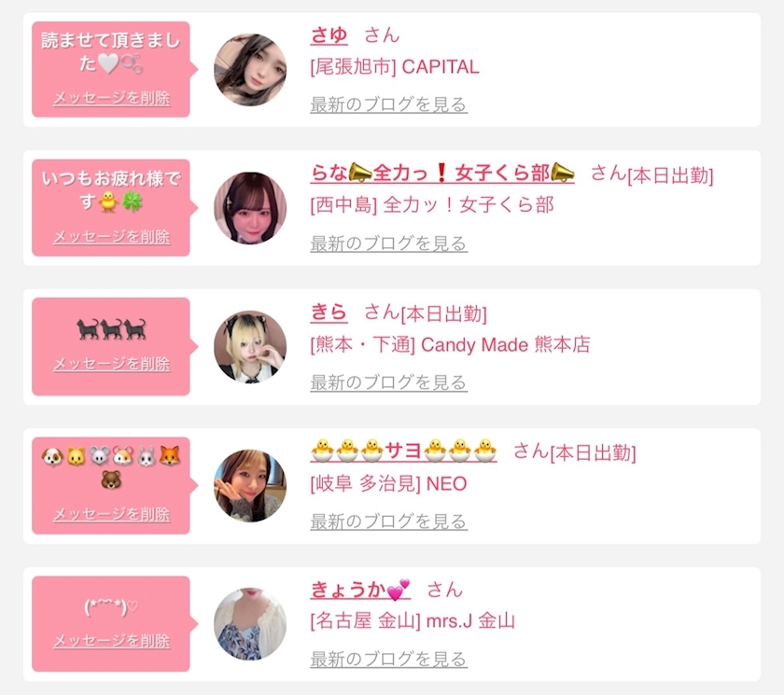View latest blog for 西中島 全力ッ！女子くら部
This screenshot has width=784, height=695.
(388, 243)
